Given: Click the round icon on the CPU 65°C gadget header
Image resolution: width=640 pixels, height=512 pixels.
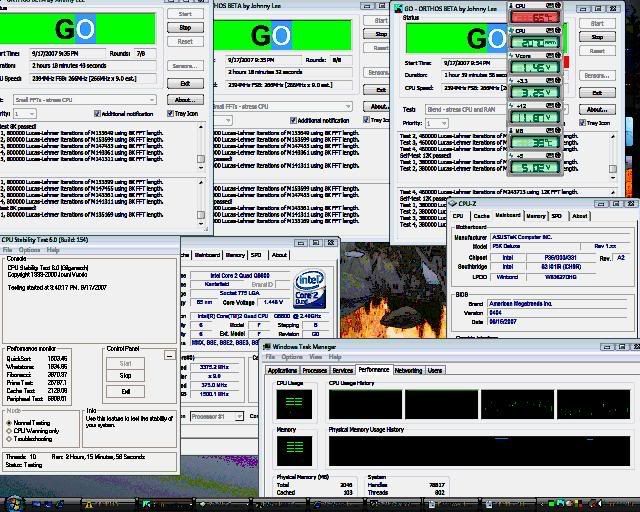Looking at the screenshot, I should pos(558,5).
